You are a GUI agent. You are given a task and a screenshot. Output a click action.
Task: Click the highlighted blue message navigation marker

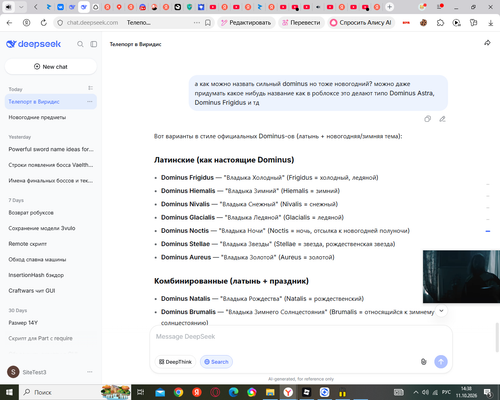click(x=488, y=231)
